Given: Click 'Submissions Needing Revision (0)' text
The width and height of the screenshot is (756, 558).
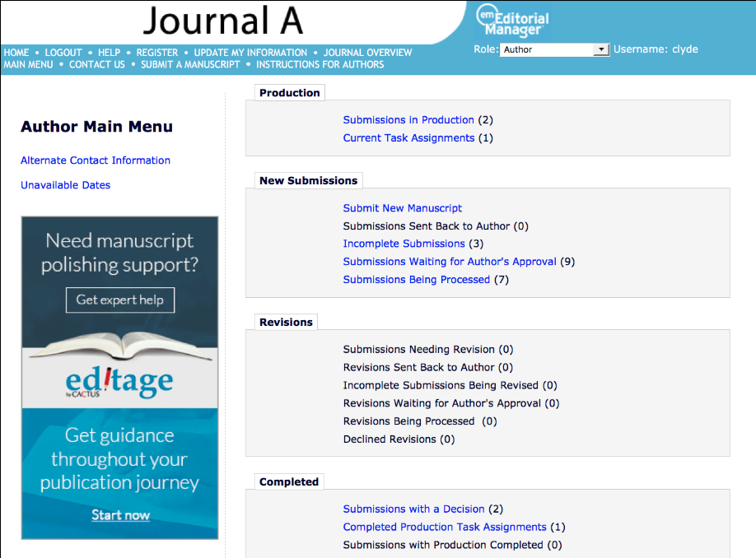Looking at the screenshot, I should tap(428, 349).
